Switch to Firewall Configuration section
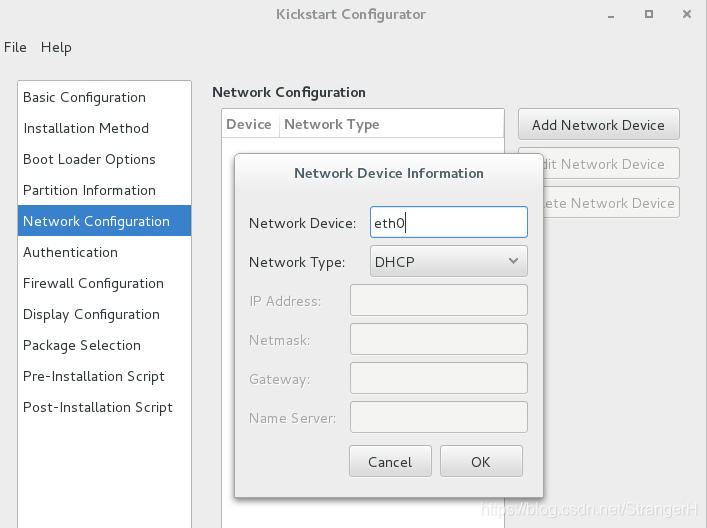This screenshot has width=707, height=528. point(105,283)
